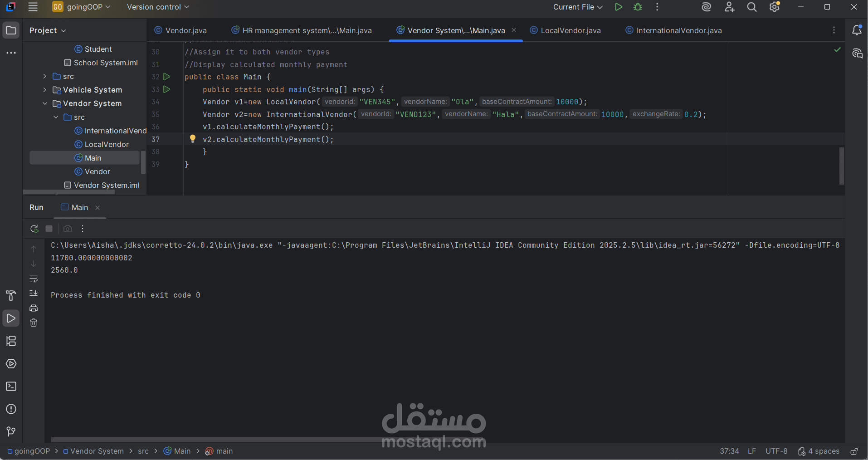The height and width of the screenshot is (460, 868).
Task: Expand the Vehicle System module
Action: point(44,90)
